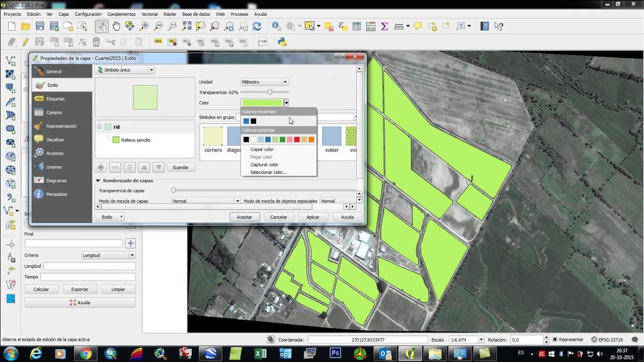Click the Delete Selected trash icon
This screenshot has height=362, width=644.
pyautogui.click(x=96, y=42)
